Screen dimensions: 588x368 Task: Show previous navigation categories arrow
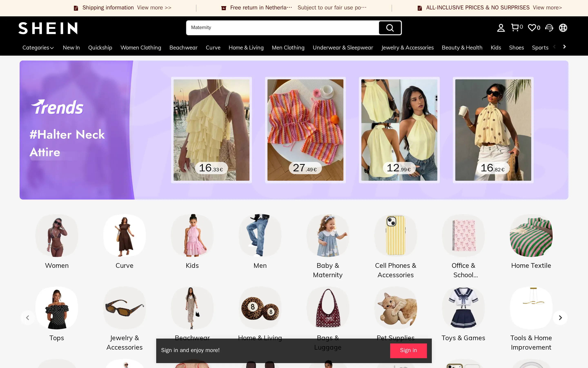555,47
